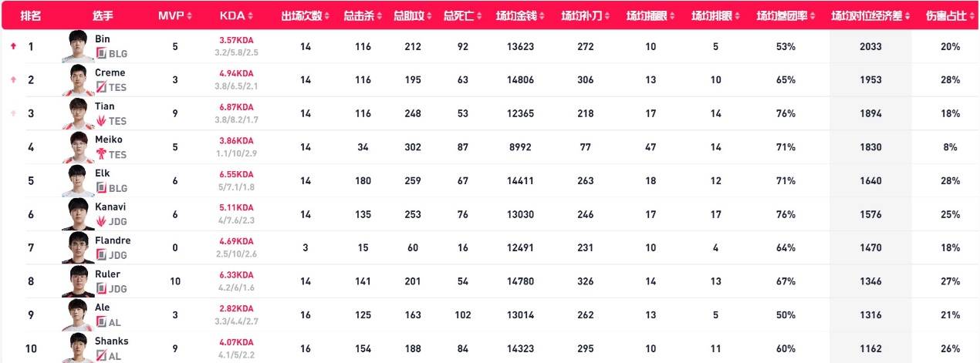Click the TES team logo beside Meiko

point(100,155)
